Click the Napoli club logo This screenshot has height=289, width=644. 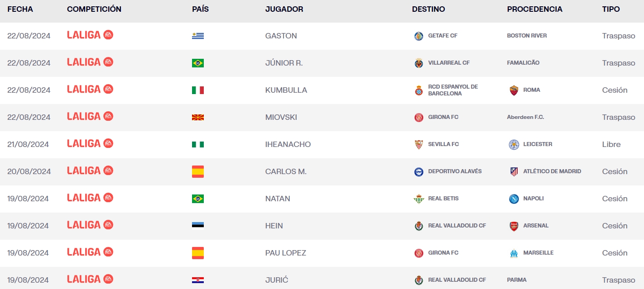(514, 199)
